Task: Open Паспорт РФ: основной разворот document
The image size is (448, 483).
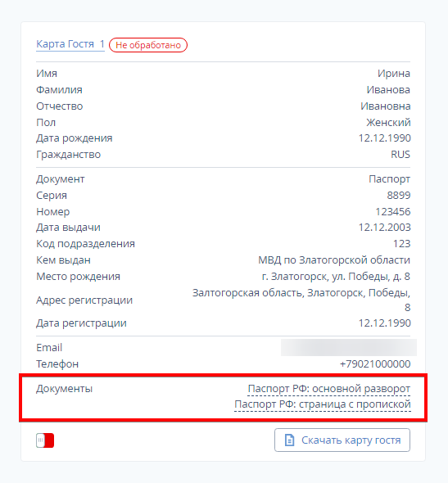Action: pos(328,389)
